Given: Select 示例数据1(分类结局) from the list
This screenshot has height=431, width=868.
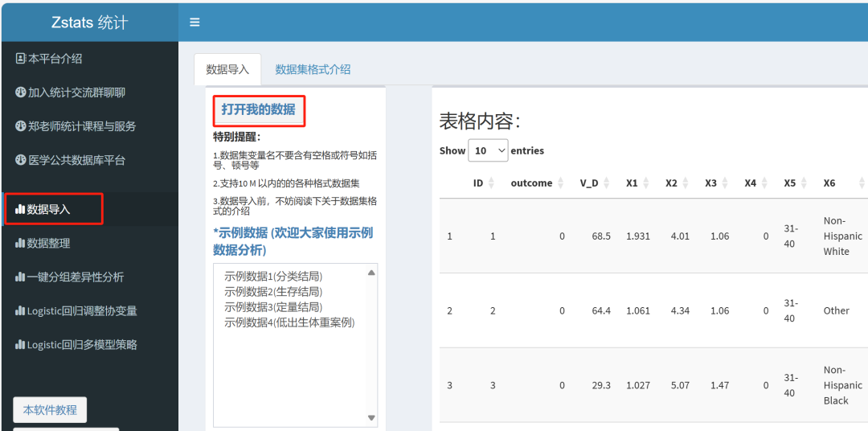Looking at the screenshot, I should pos(273,276).
